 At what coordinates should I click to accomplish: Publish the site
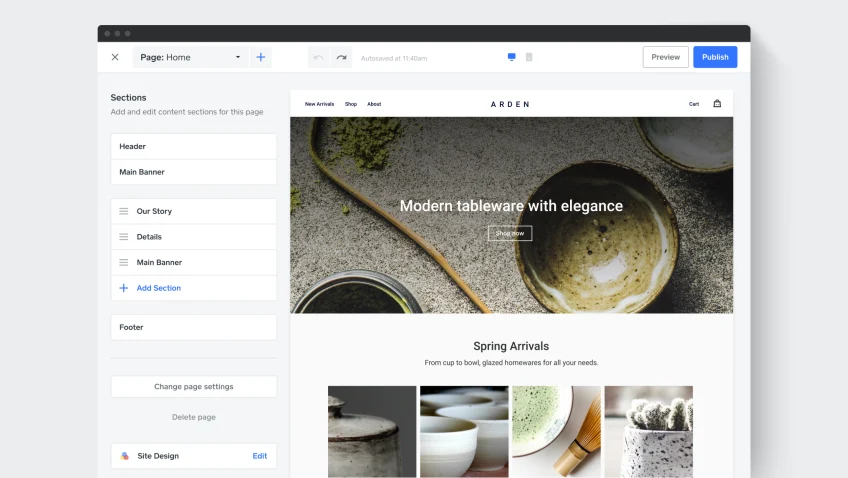(x=715, y=57)
